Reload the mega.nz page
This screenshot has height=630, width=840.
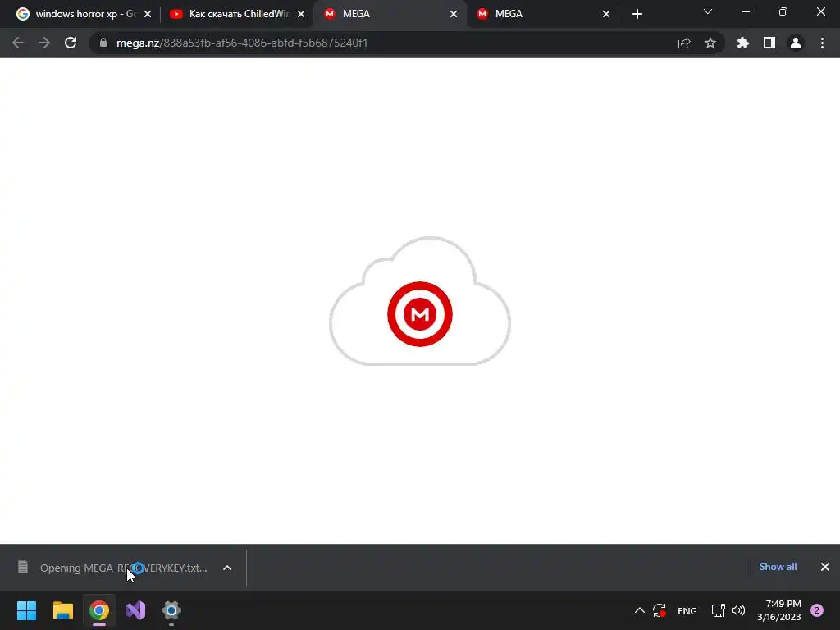(x=71, y=43)
